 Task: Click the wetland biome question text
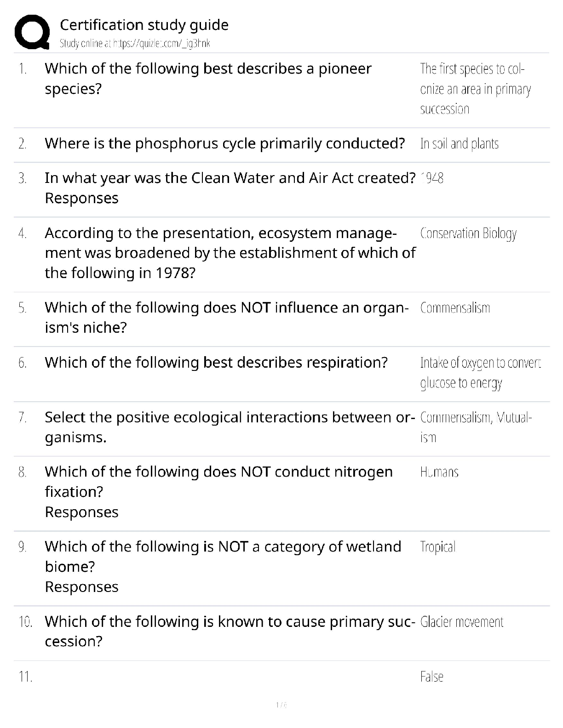coord(223,556)
